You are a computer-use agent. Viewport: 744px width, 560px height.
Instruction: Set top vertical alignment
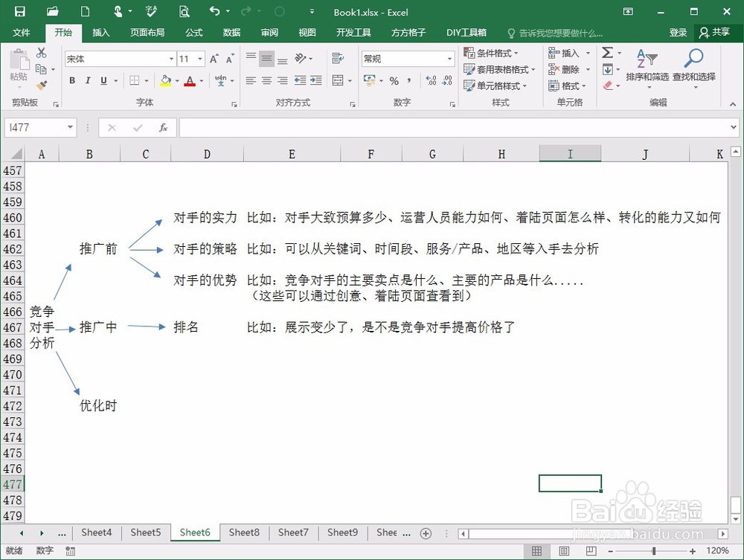251,58
